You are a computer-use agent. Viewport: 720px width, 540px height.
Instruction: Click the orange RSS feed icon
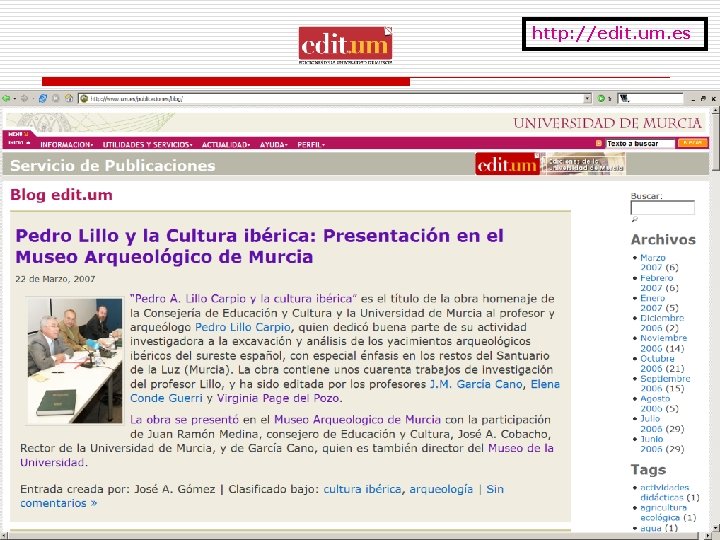[x=598, y=143]
